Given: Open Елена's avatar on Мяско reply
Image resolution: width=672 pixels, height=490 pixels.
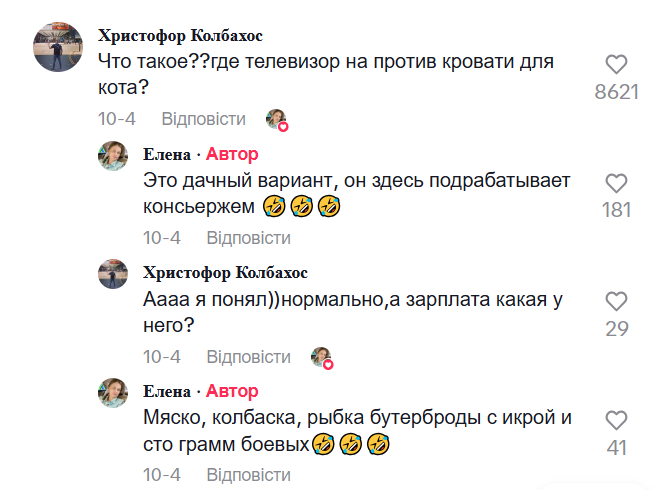Looking at the screenshot, I should pyautogui.click(x=112, y=392).
